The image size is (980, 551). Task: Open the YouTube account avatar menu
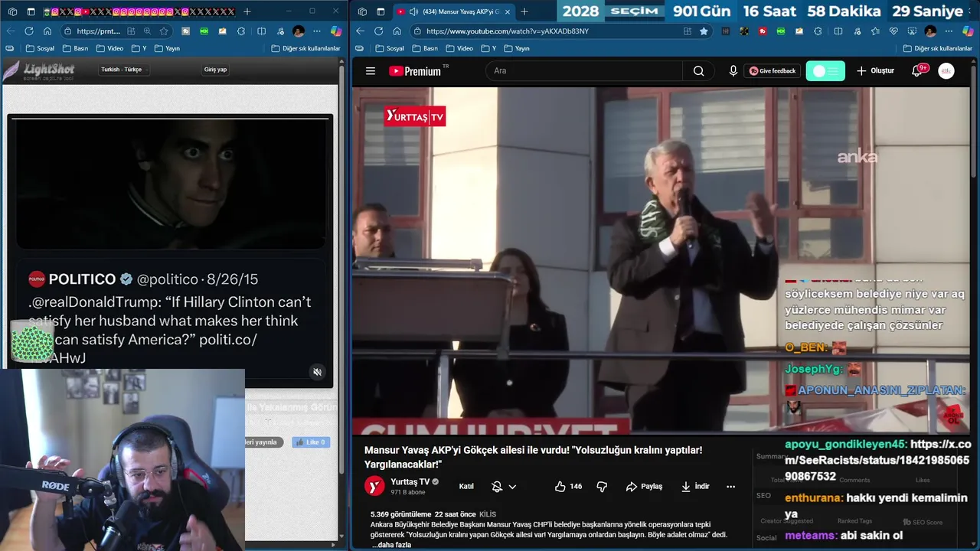pyautogui.click(x=946, y=70)
